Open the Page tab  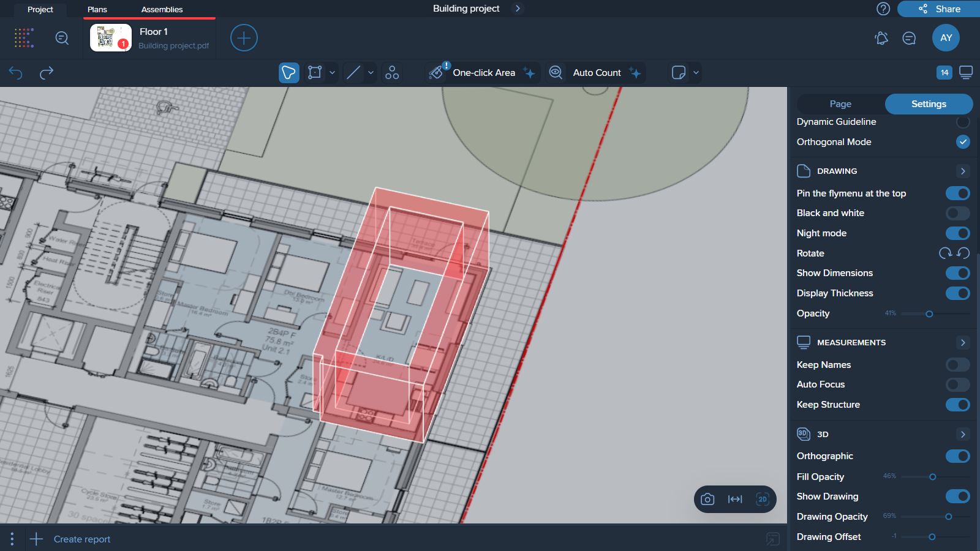(x=840, y=104)
